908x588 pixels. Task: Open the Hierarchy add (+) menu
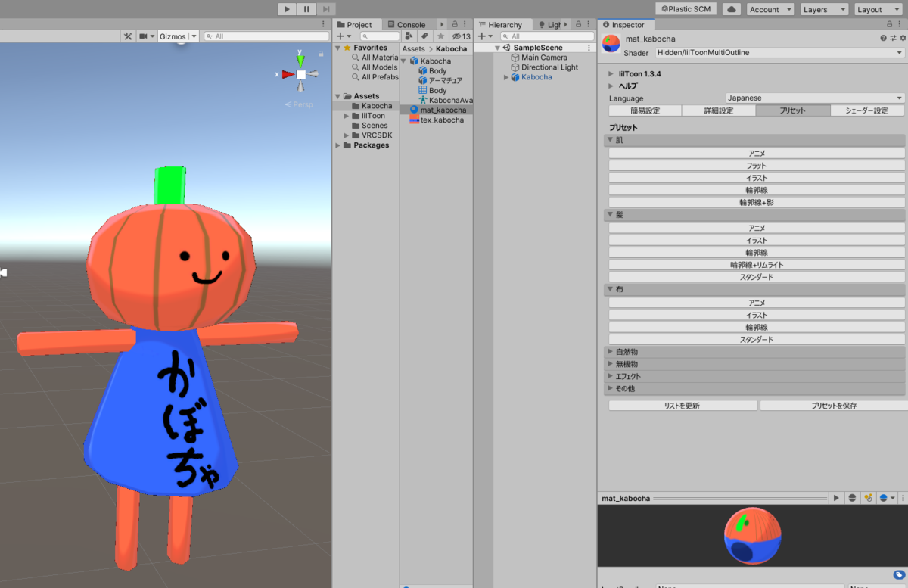485,36
